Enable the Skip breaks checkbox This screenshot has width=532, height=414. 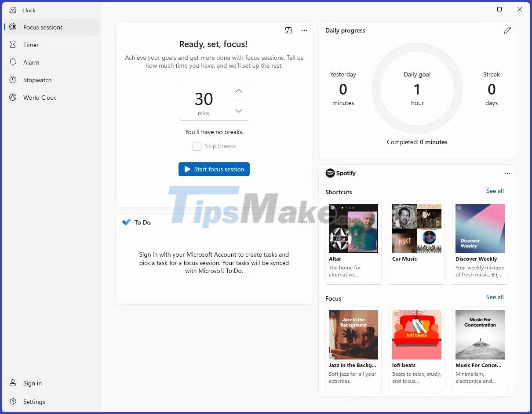pos(197,146)
